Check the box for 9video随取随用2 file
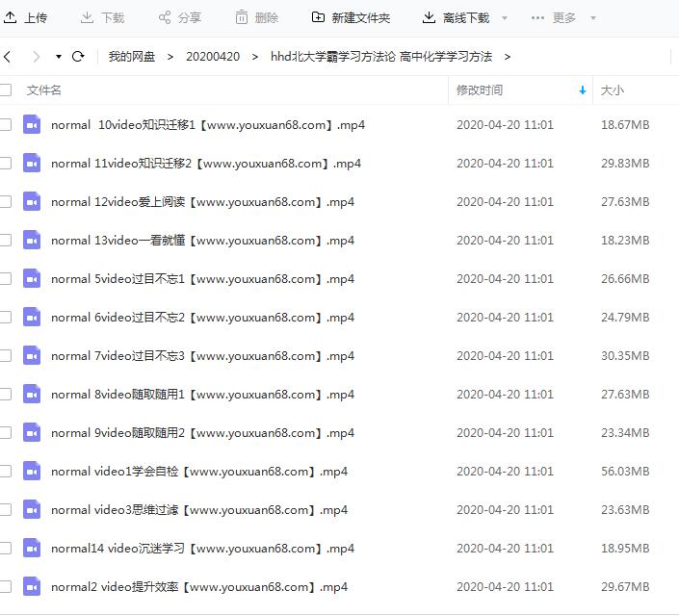 [x=5, y=433]
